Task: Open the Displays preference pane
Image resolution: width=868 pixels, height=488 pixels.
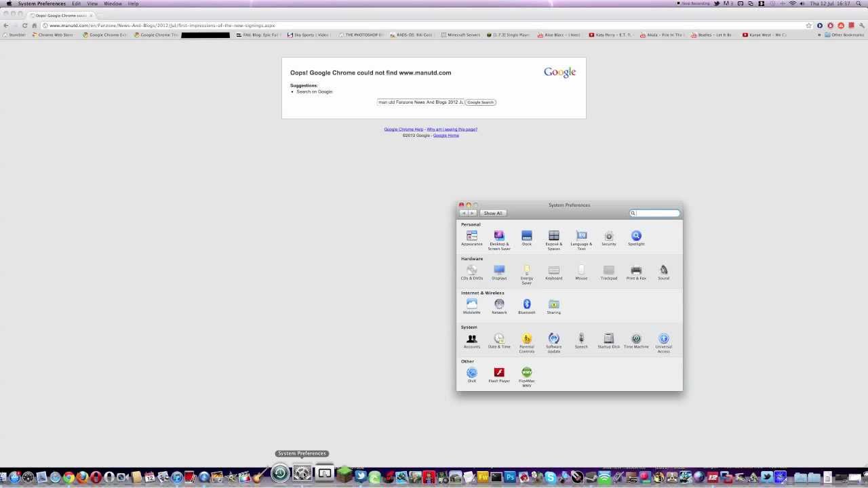Action: click(x=499, y=272)
